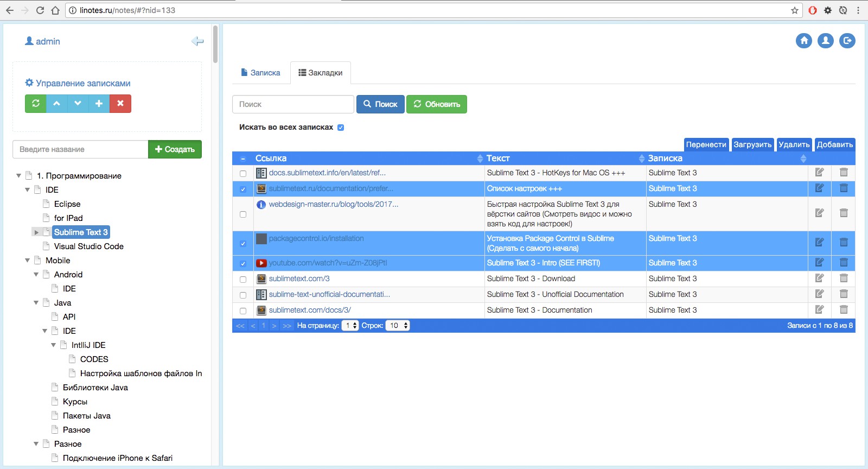
Task: Collapse the Android tree node
Action: coord(36,275)
